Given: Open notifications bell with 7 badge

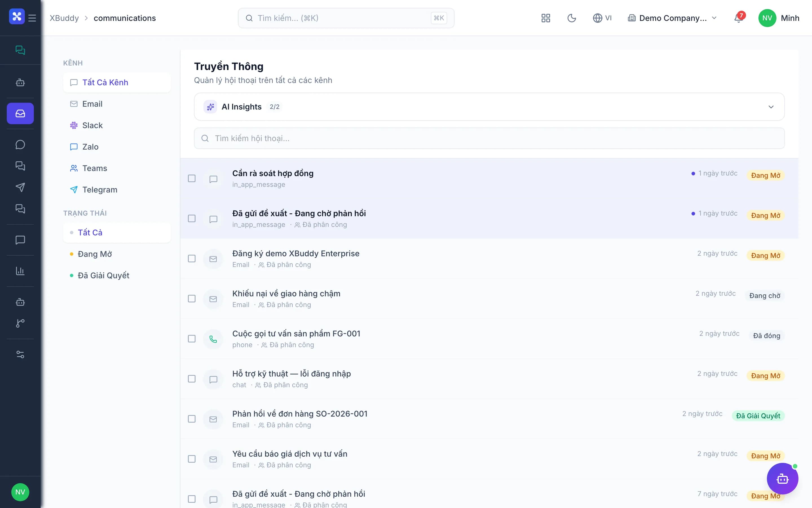Looking at the screenshot, I should [x=739, y=18].
